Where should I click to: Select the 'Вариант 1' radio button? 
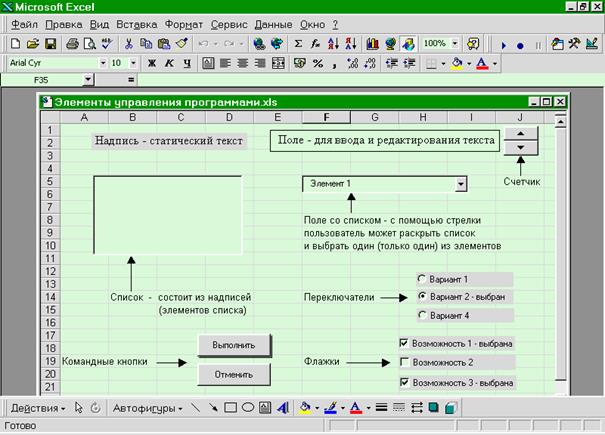422,279
